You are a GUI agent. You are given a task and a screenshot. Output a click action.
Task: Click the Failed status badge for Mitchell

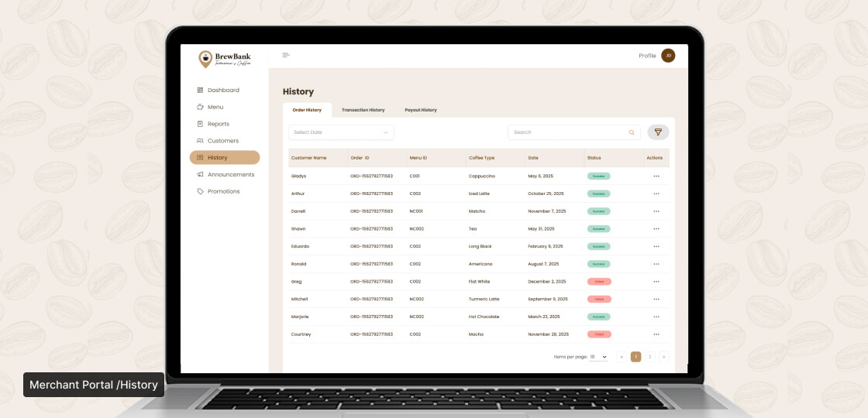point(599,300)
